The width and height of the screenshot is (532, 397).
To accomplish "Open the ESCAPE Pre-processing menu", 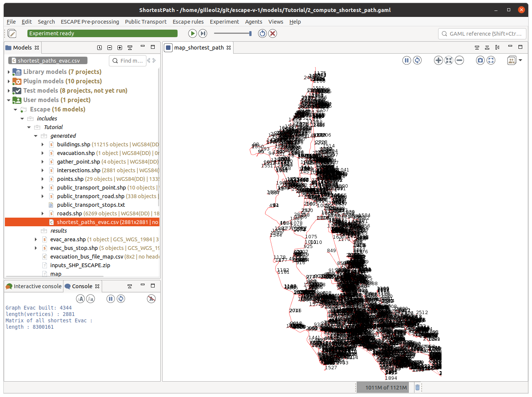I will click(x=90, y=22).
